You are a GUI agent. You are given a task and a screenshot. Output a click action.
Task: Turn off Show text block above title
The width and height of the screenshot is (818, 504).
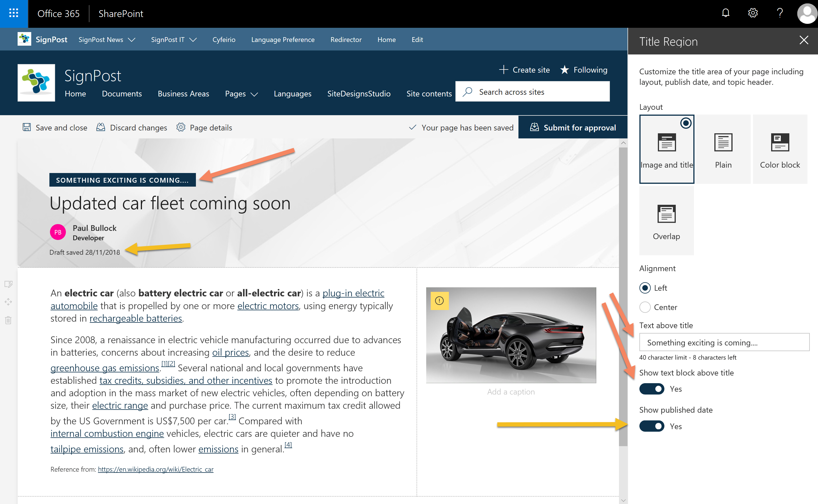(x=651, y=389)
